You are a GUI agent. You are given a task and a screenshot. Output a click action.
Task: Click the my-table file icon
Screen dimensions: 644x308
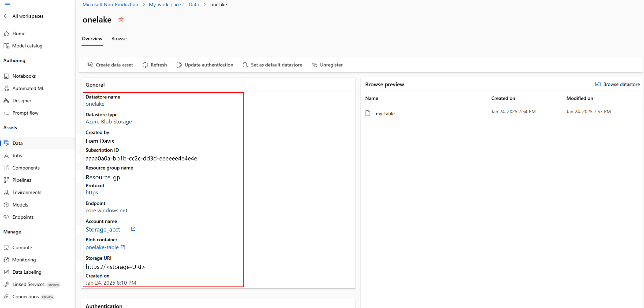(x=368, y=113)
